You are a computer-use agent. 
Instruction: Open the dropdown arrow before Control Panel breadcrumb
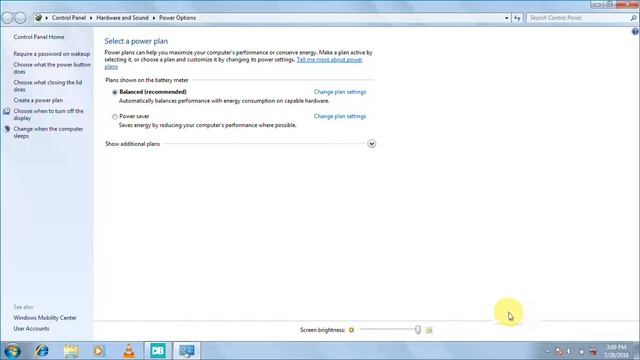(x=47, y=18)
